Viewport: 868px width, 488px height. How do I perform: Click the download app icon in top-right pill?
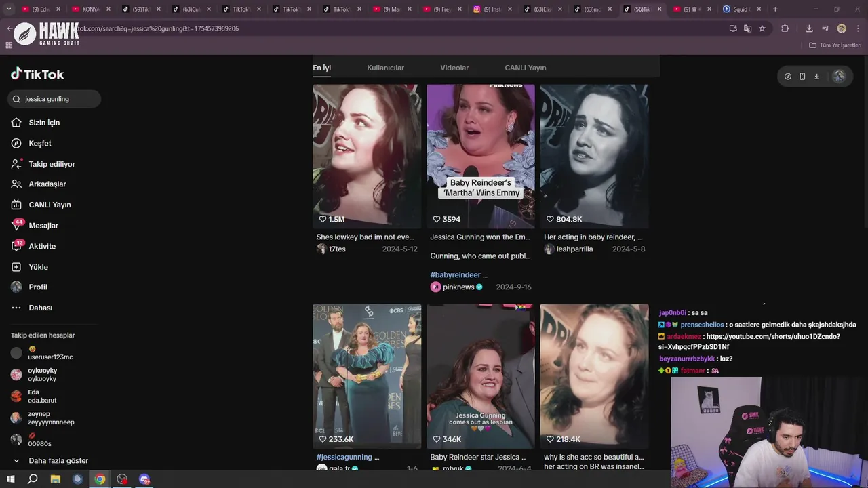coord(816,77)
